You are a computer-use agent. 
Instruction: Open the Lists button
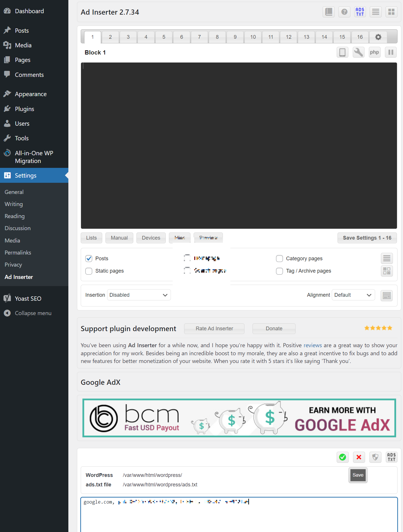point(91,238)
